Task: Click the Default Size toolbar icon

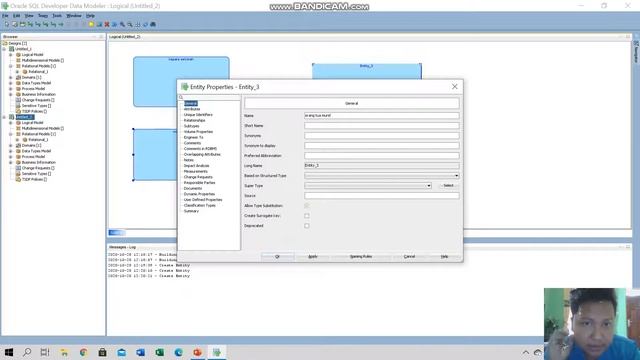Action: tap(145, 24)
